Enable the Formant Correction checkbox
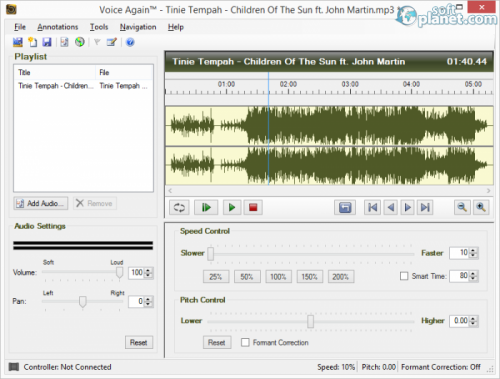Screen dimensions: 500x379 (x=245, y=342)
